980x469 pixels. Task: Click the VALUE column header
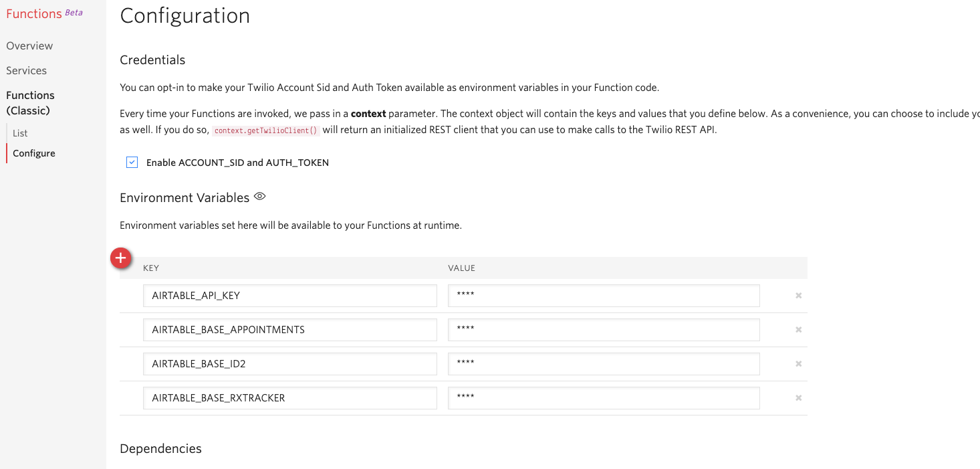pyautogui.click(x=461, y=268)
